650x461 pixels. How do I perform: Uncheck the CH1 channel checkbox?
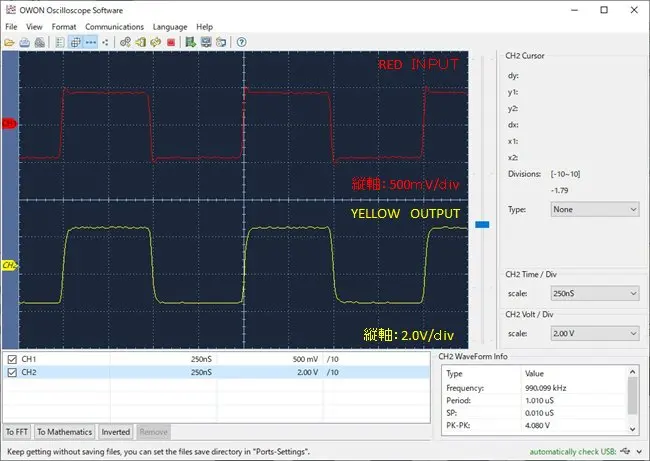(x=12, y=359)
